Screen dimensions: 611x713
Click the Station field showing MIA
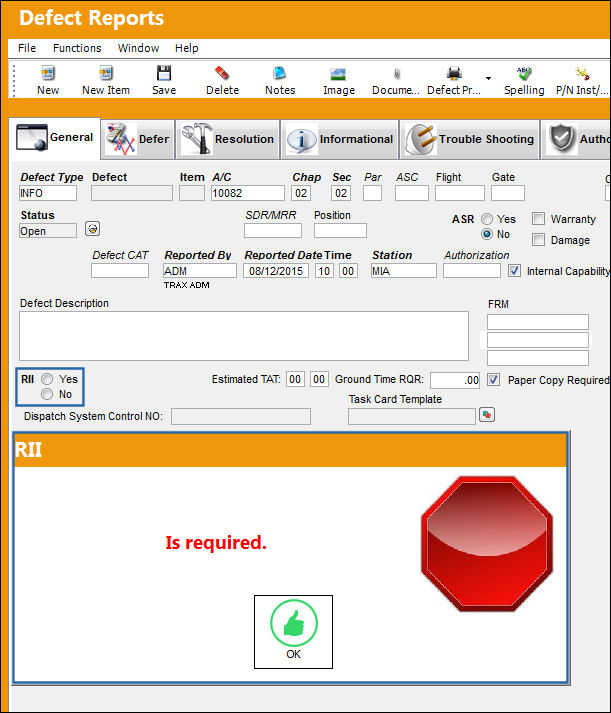click(404, 271)
